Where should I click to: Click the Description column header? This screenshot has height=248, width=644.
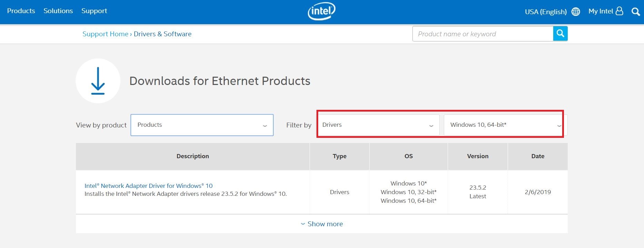click(193, 156)
